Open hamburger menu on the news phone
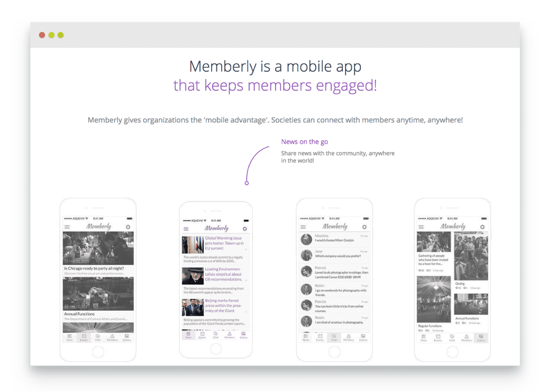Viewport: 549px width, 392px height. (186, 229)
